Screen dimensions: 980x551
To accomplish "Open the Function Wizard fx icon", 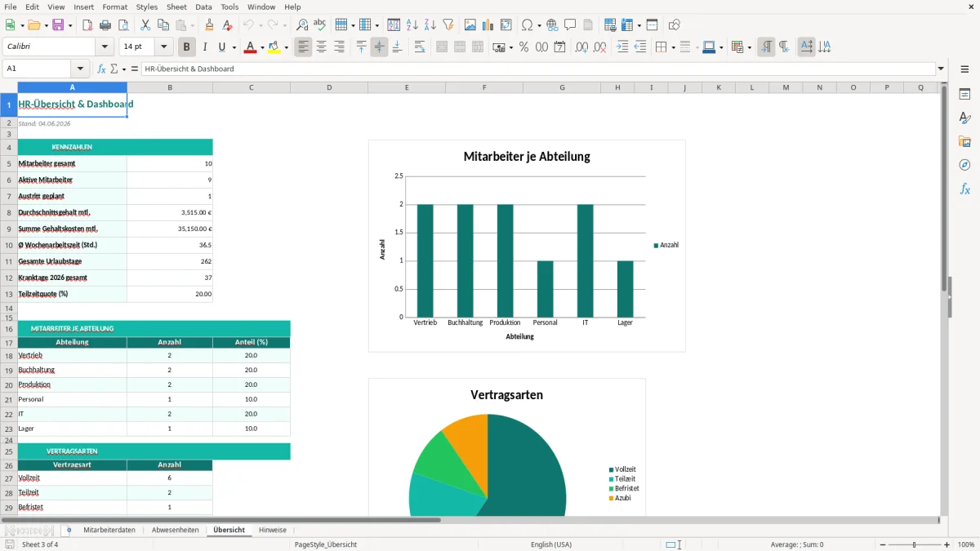I will click(101, 69).
